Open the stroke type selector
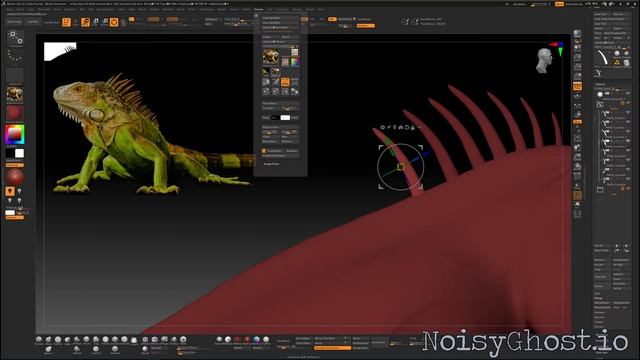Viewport: 640px width, 360px height. (x=15, y=57)
